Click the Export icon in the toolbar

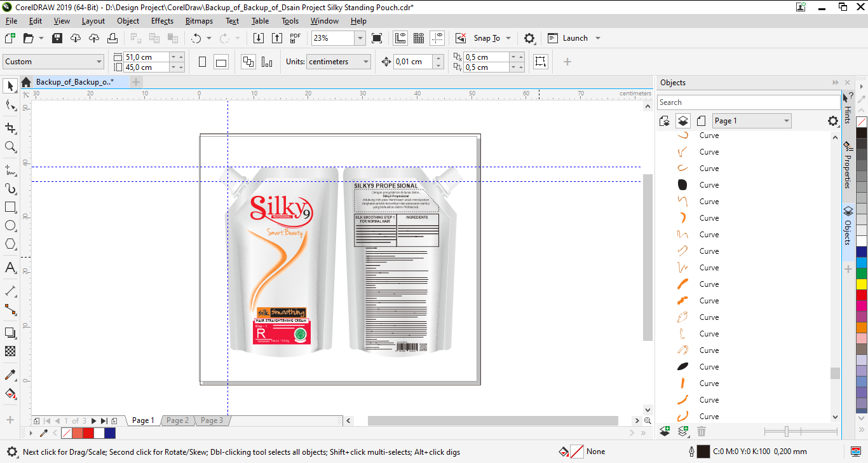tap(276, 38)
